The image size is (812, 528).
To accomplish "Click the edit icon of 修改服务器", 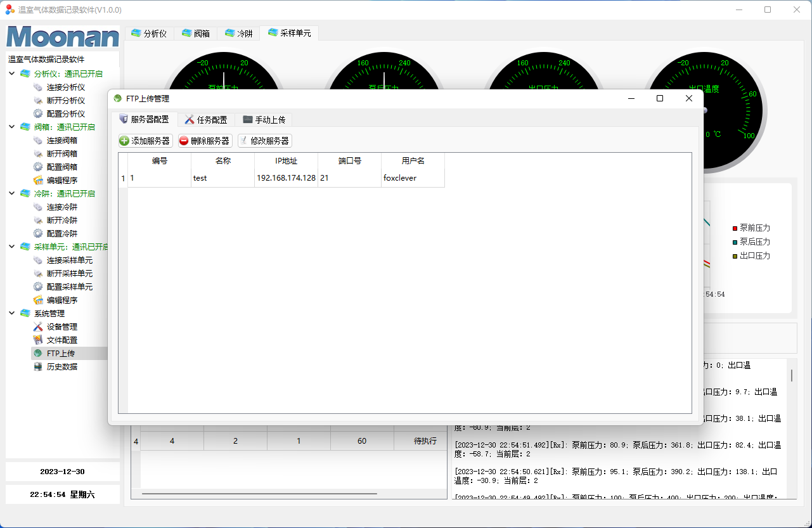I will (x=243, y=141).
